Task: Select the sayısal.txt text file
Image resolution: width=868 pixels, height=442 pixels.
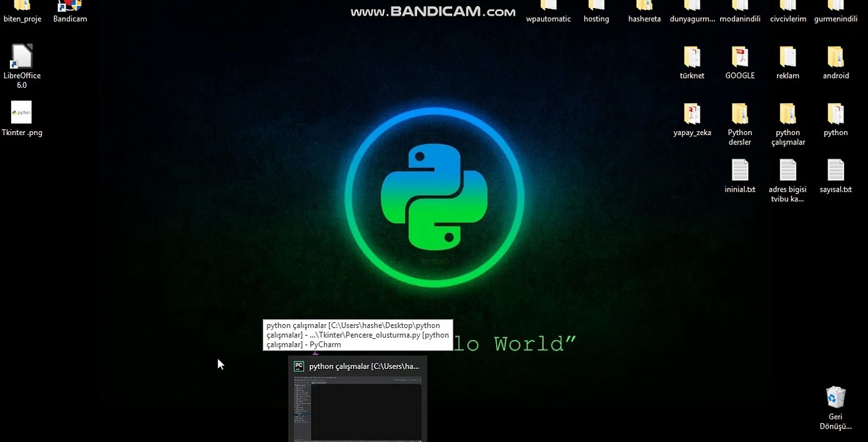Action: [x=835, y=177]
